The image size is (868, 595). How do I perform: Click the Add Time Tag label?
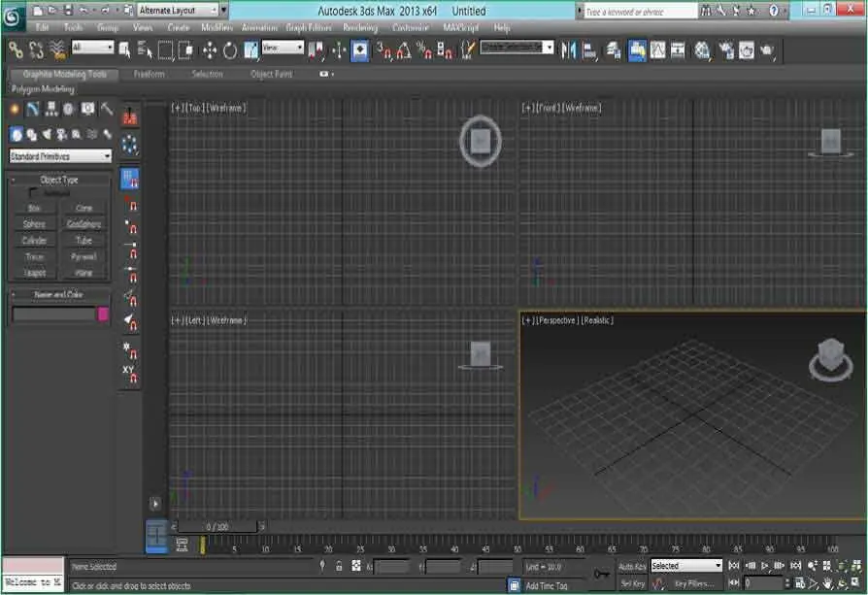[547, 585]
